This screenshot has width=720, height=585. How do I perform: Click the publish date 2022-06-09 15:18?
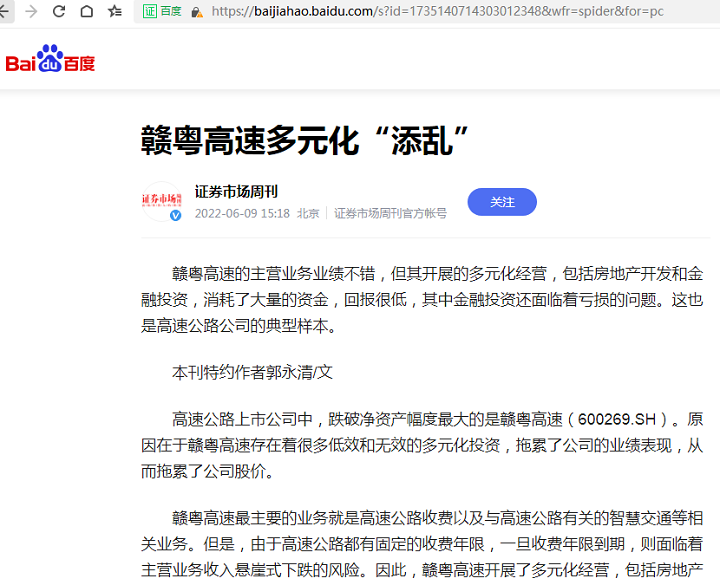pos(242,213)
